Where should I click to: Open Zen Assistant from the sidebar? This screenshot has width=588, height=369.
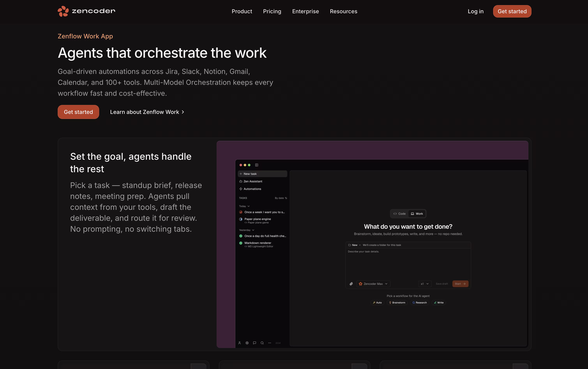(x=251, y=181)
